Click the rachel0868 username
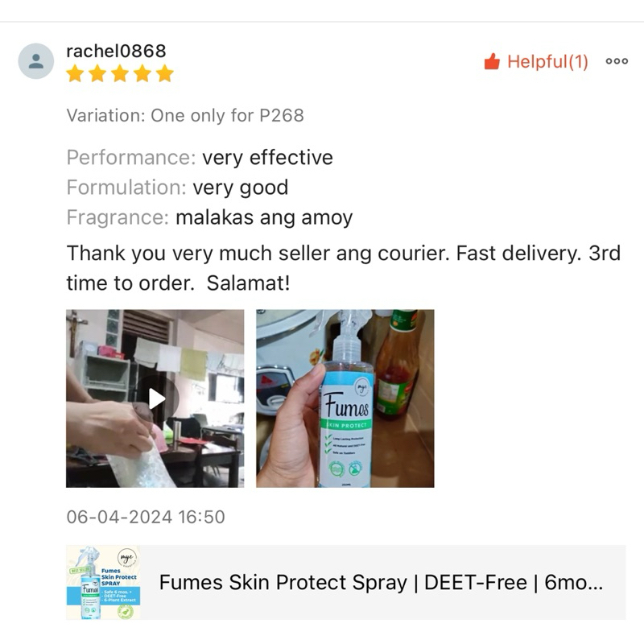The width and height of the screenshot is (644, 644). click(116, 52)
